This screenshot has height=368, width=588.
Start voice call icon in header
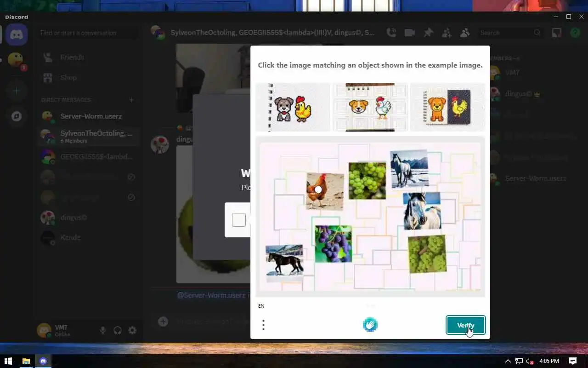click(x=391, y=33)
